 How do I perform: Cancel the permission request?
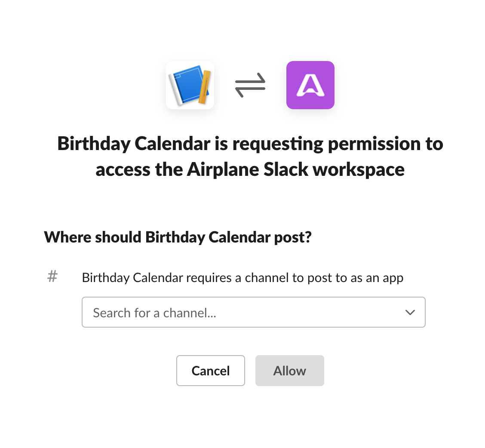click(x=211, y=371)
